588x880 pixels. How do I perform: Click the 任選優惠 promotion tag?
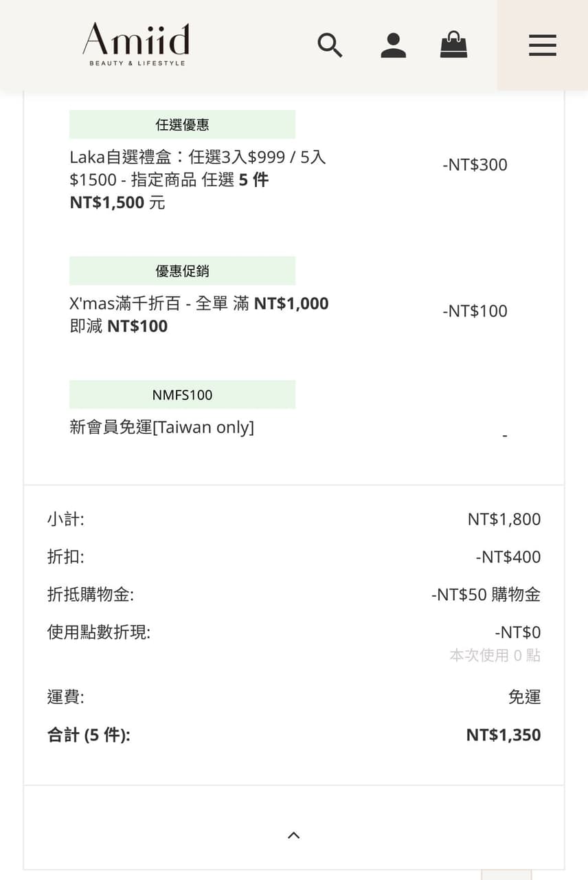pyautogui.click(x=182, y=125)
